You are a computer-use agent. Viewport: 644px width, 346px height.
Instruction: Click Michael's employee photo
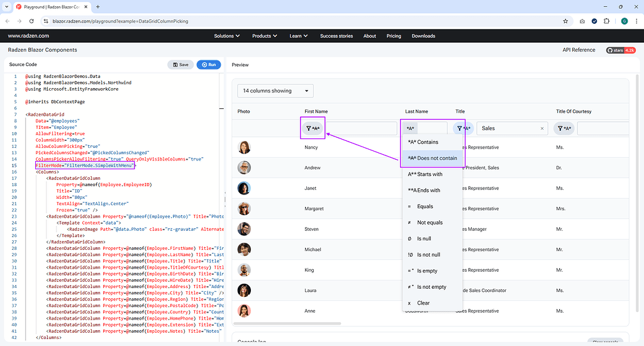pos(244,249)
